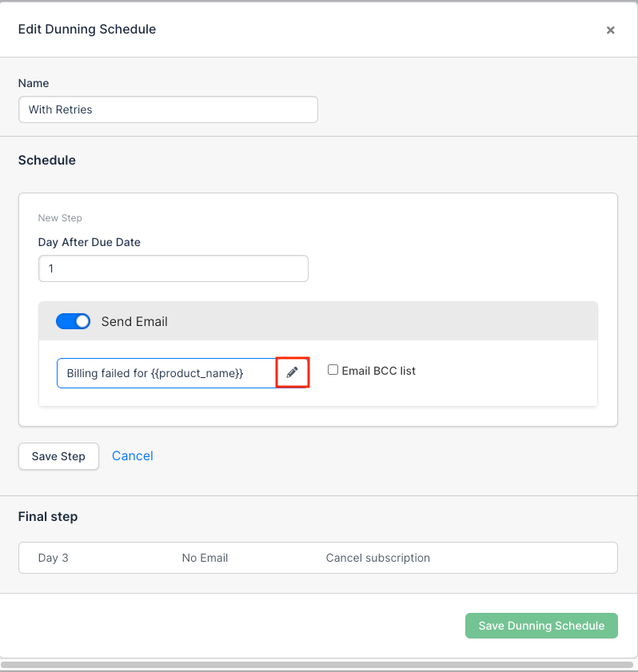Image resolution: width=638 pixels, height=672 pixels.
Task: Click the Email BCC list label text
Action: [x=379, y=371]
